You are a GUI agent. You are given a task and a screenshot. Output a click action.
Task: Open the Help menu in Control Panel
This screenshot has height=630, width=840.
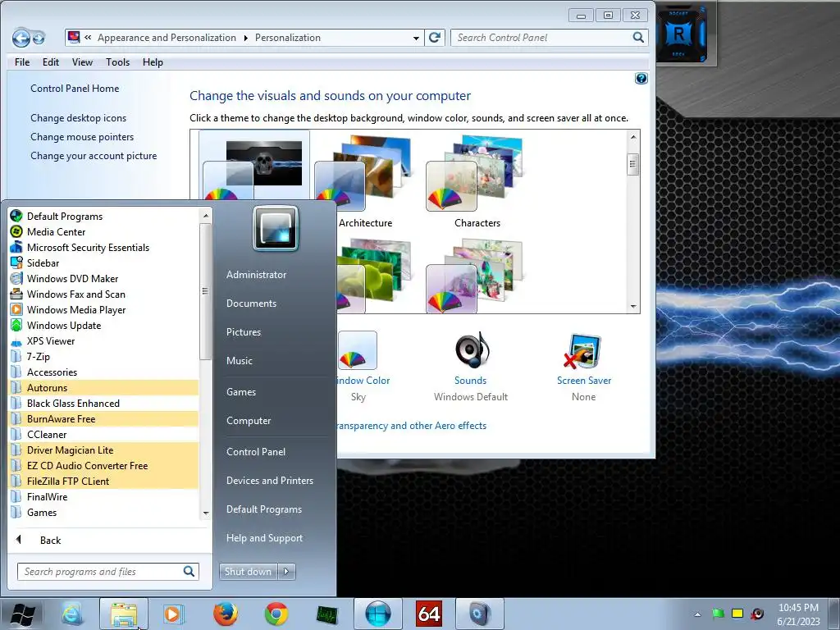153,62
